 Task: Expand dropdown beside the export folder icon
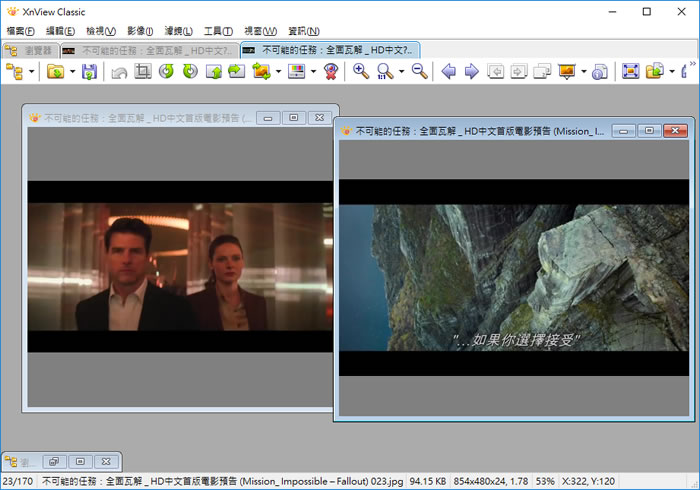click(671, 71)
